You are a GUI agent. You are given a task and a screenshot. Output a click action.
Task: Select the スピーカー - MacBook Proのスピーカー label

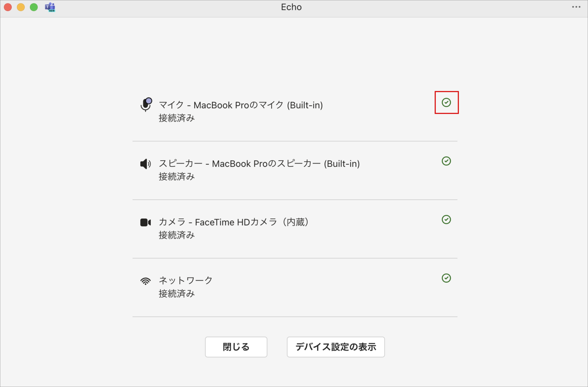click(x=259, y=164)
